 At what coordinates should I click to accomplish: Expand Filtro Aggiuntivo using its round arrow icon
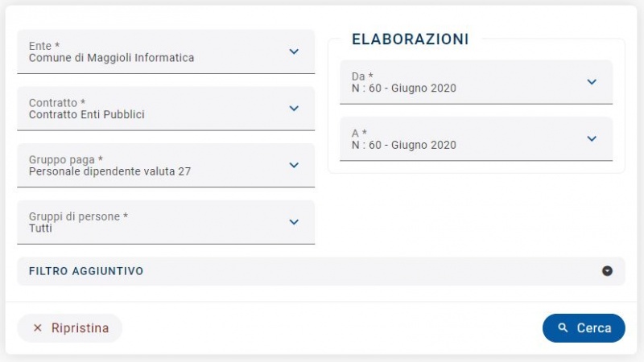pos(608,271)
